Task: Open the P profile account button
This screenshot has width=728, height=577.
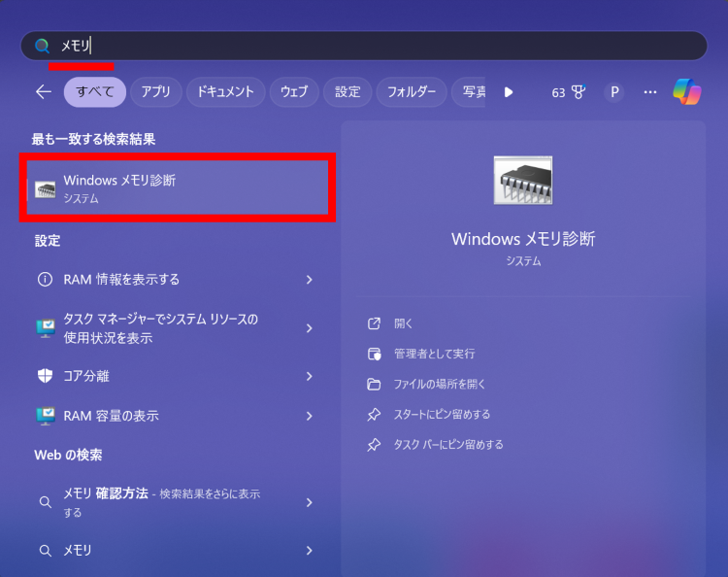Action: (614, 92)
